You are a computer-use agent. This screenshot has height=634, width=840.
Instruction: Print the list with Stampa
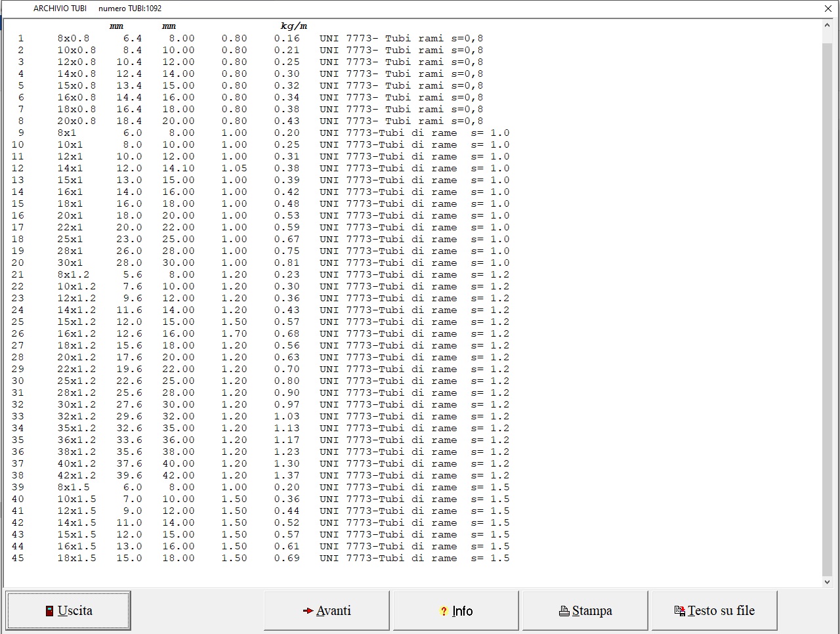[x=585, y=610]
